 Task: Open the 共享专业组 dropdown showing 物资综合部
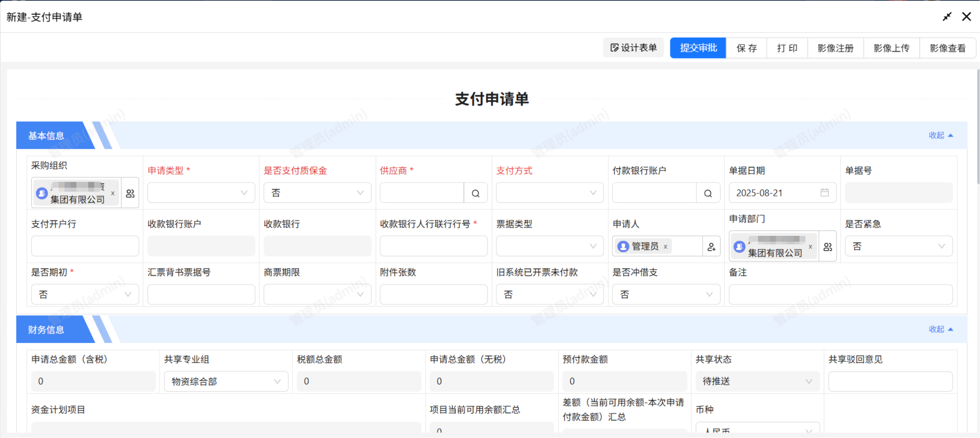(x=226, y=381)
